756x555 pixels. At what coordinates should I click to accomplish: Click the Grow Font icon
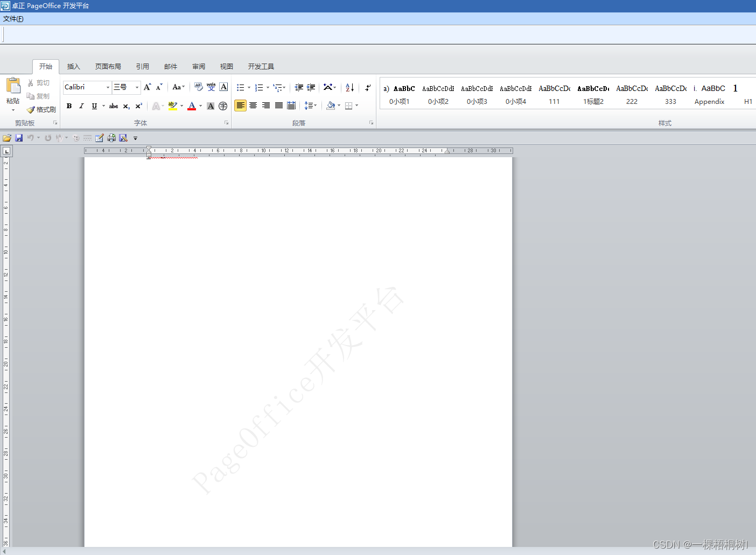(x=148, y=87)
